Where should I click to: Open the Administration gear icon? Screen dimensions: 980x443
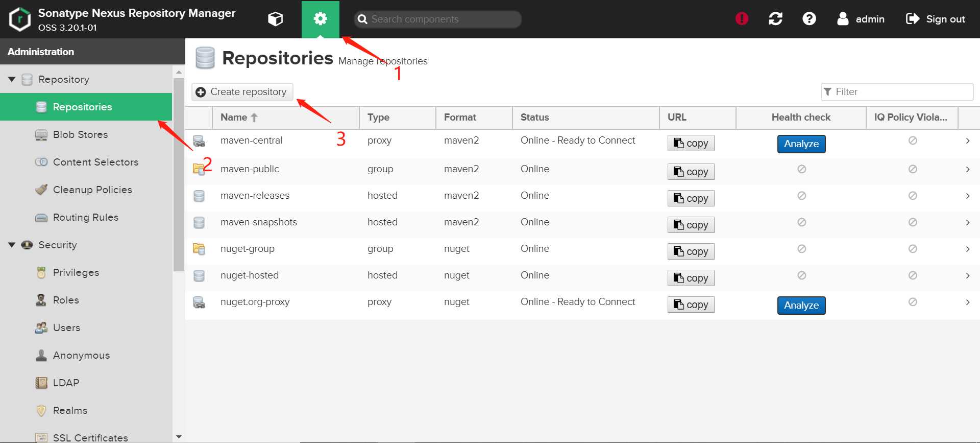320,19
